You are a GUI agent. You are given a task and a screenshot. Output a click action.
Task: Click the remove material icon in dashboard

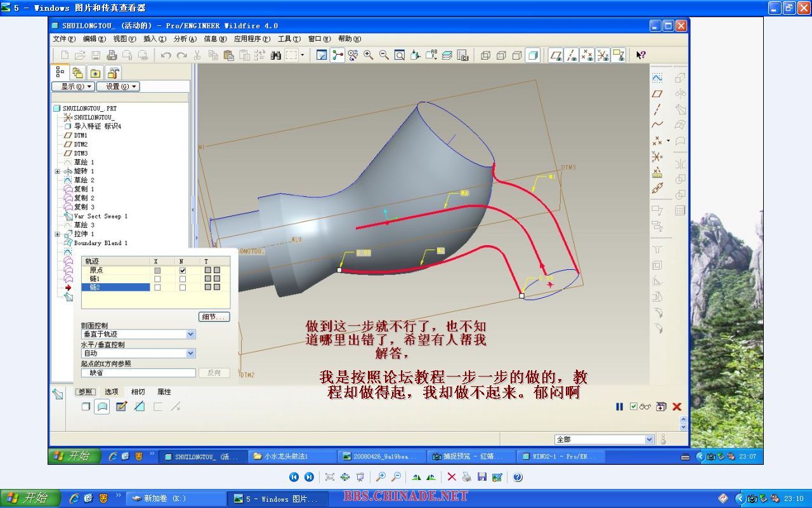(x=140, y=406)
